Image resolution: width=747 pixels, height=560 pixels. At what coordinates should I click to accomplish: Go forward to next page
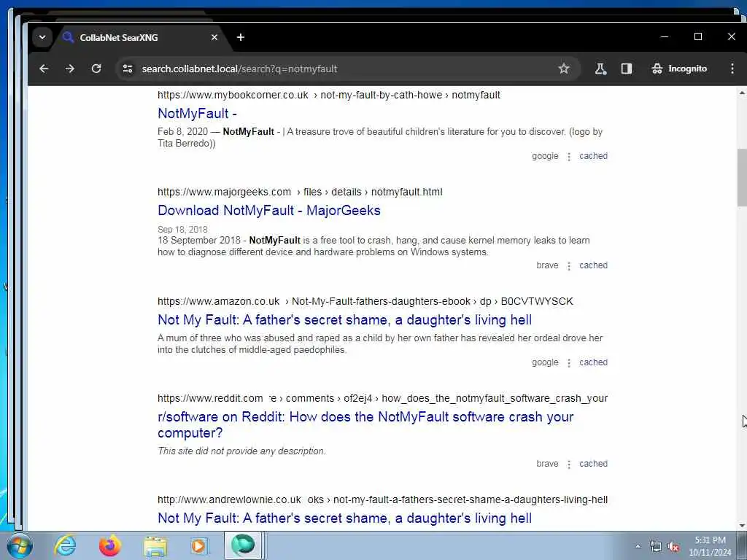70,69
